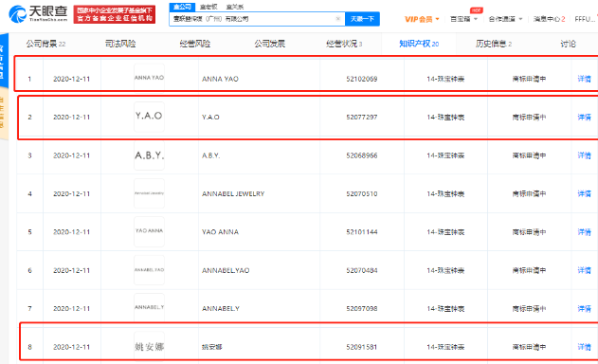
Task: View the YAO ANNA trademark logo thumbnail
Action: point(149,231)
